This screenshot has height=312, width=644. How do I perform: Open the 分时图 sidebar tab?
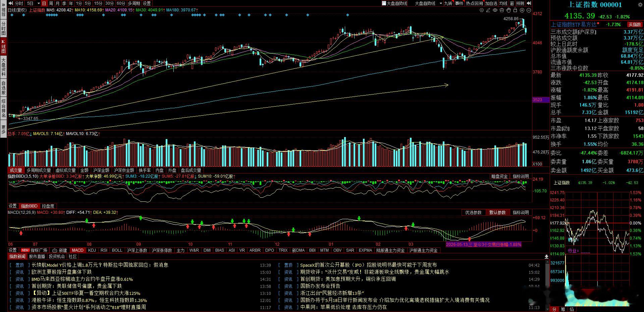tap(3, 29)
